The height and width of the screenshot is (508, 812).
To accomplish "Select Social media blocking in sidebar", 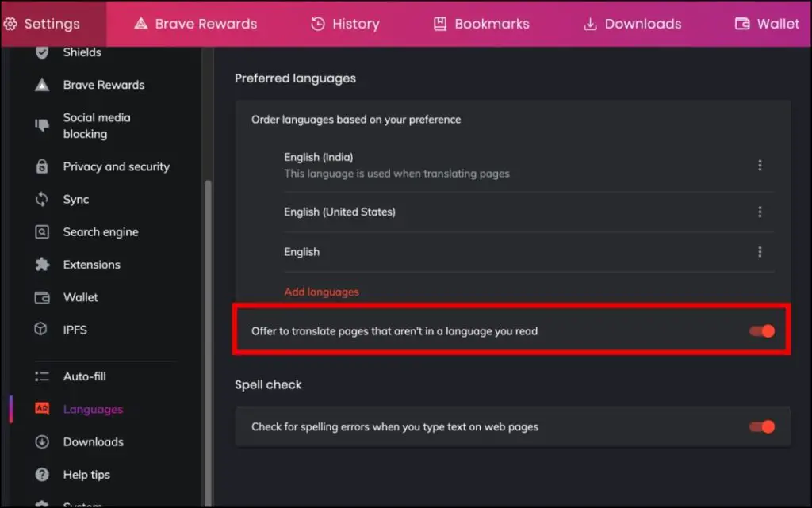I will coord(97,126).
